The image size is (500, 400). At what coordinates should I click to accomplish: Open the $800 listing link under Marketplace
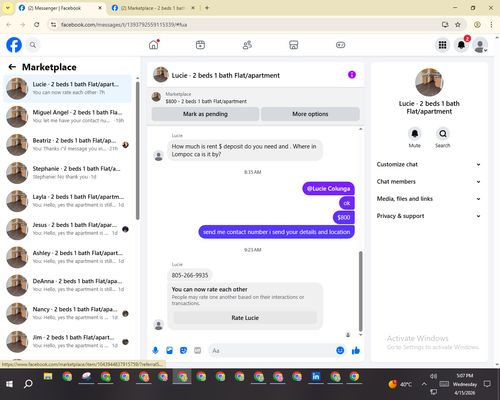click(x=206, y=101)
